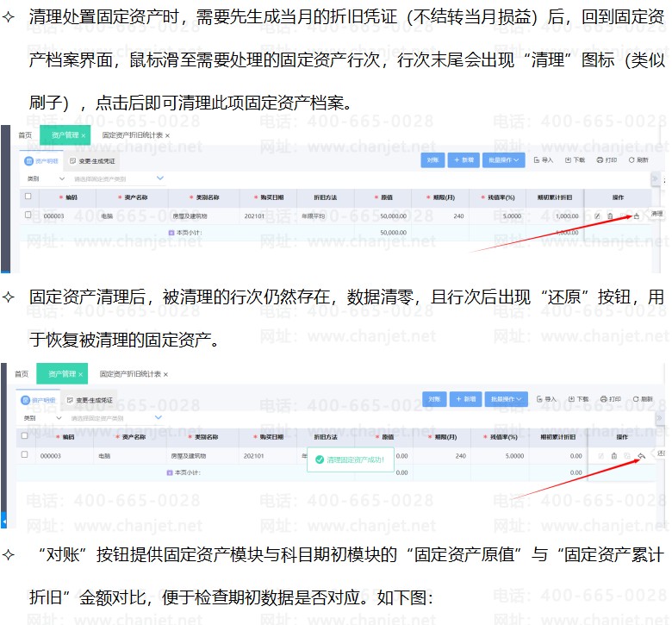Click the greyed edit icon in second screenshot's row

[x=601, y=455]
